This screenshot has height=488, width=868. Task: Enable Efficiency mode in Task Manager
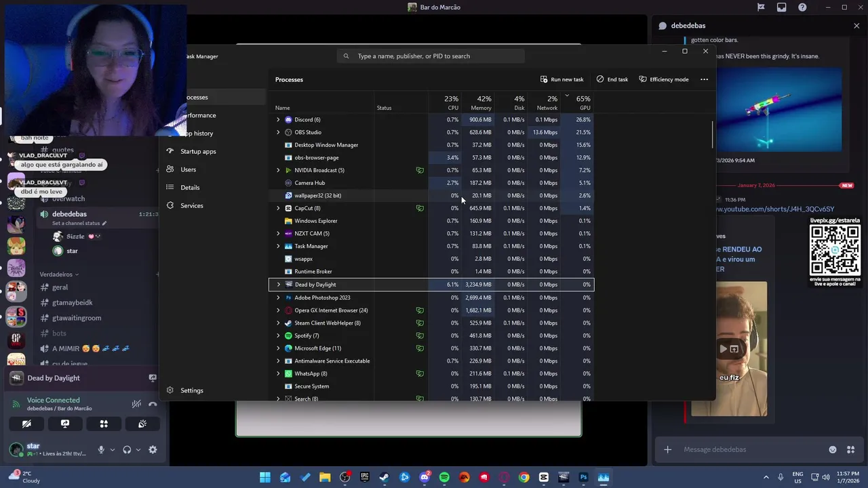tap(664, 79)
